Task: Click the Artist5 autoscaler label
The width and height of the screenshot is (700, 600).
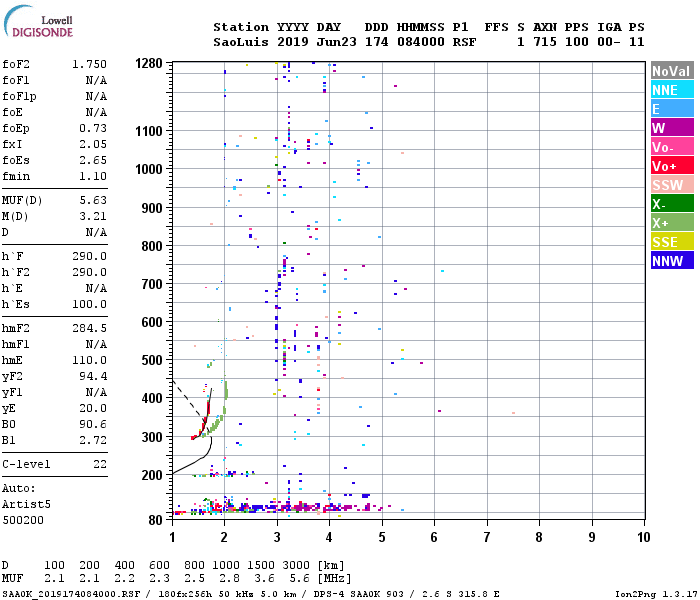Action: (26, 504)
